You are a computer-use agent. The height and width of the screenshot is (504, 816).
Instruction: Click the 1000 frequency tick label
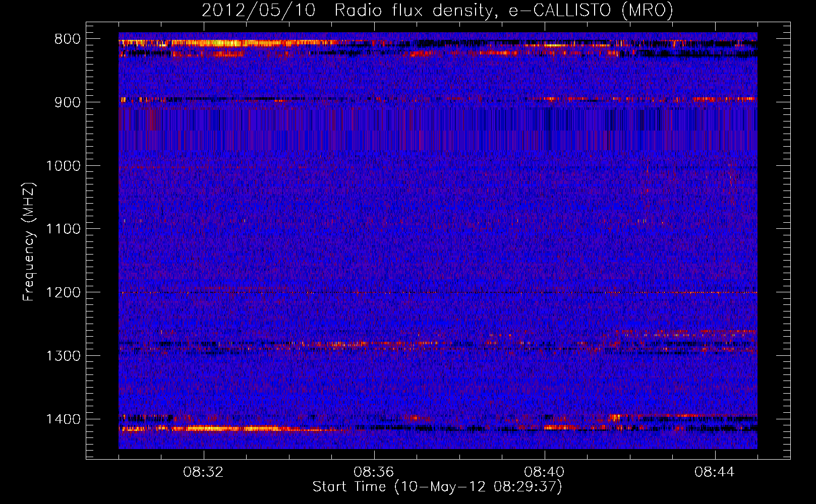click(63, 166)
